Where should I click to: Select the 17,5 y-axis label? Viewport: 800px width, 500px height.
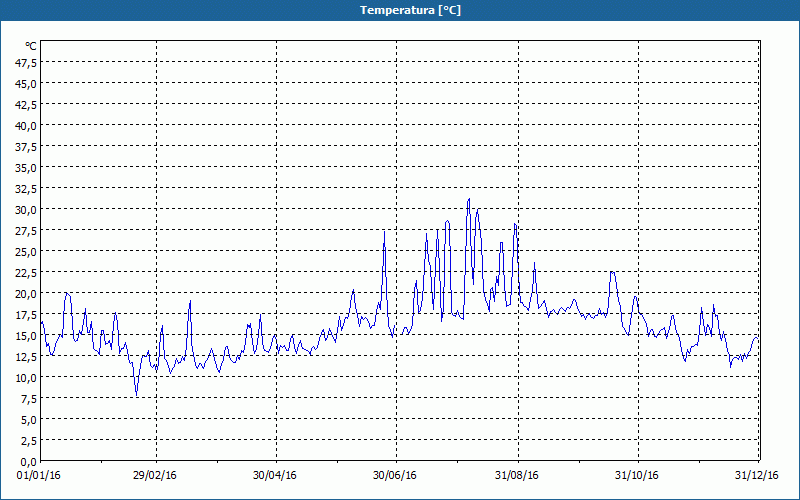(26, 314)
